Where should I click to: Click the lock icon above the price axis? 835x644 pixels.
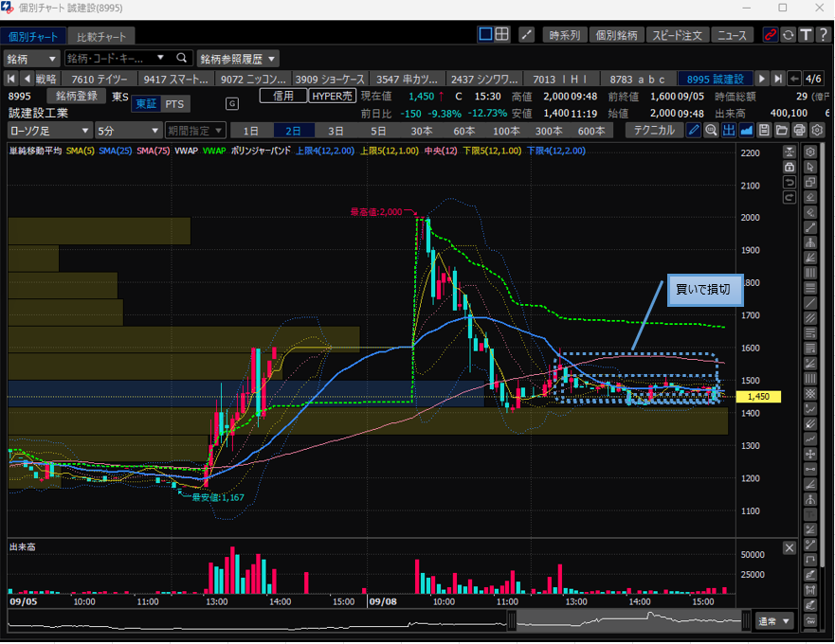point(789,166)
